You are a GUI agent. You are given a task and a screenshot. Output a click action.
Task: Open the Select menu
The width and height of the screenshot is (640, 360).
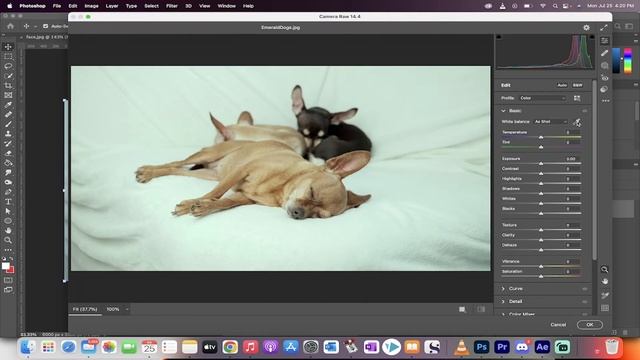pyautogui.click(x=151, y=6)
